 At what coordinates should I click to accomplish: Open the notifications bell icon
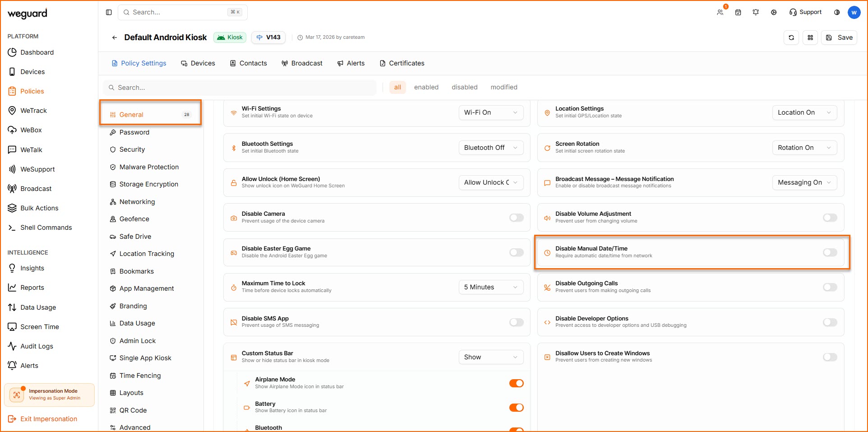pos(756,12)
